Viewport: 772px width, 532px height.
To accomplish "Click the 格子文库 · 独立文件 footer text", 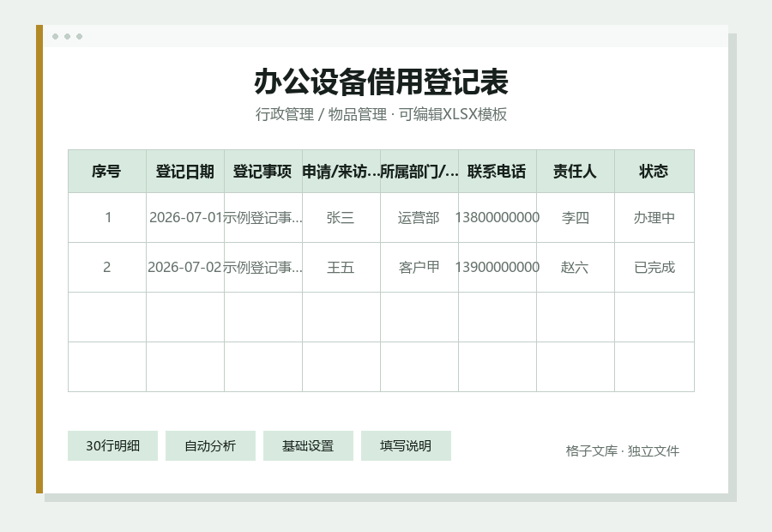I will 623,450.
